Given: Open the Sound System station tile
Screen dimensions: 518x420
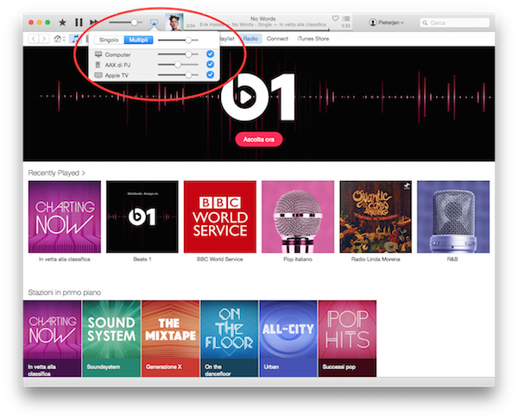Looking at the screenshot, I should pyautogui.click(x=111, y=339).
